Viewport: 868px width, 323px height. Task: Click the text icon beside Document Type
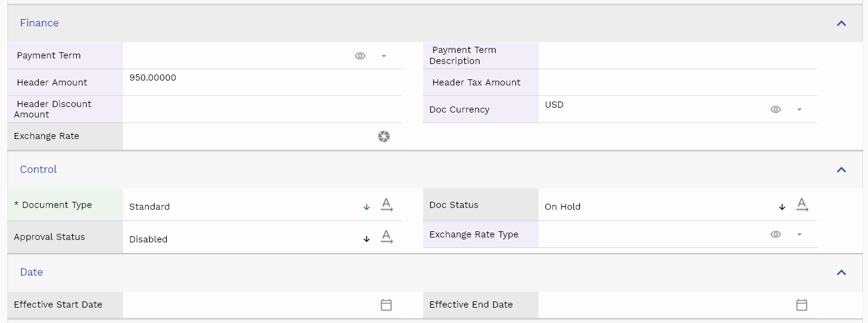[387, 205]
